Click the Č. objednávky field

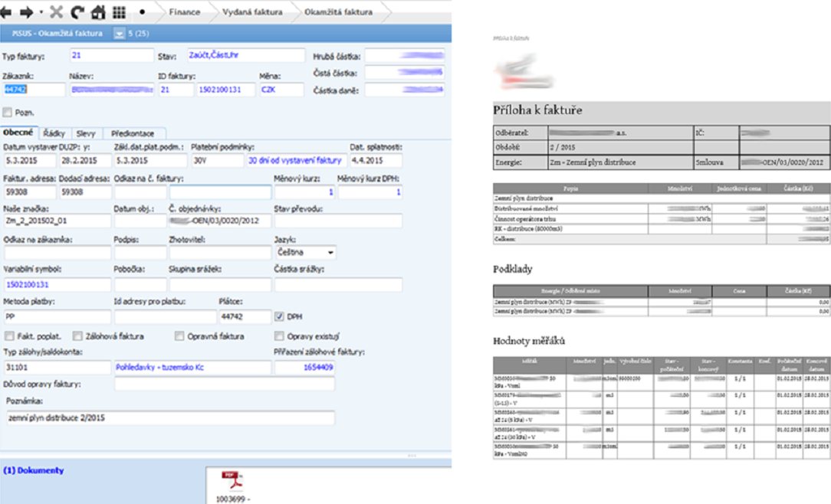221,221
